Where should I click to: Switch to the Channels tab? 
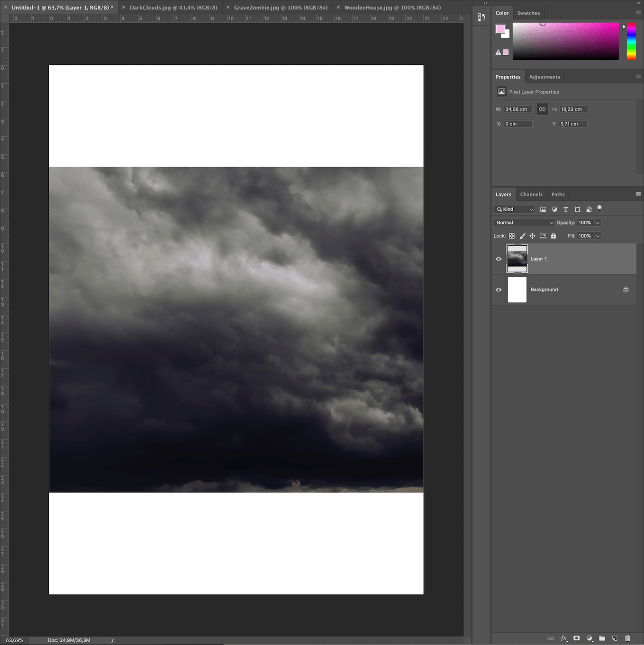531,194
